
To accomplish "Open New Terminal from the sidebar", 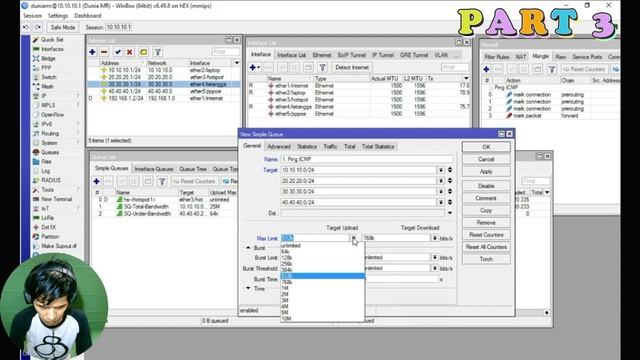I will pyautogui.click(x=56, y=199).
